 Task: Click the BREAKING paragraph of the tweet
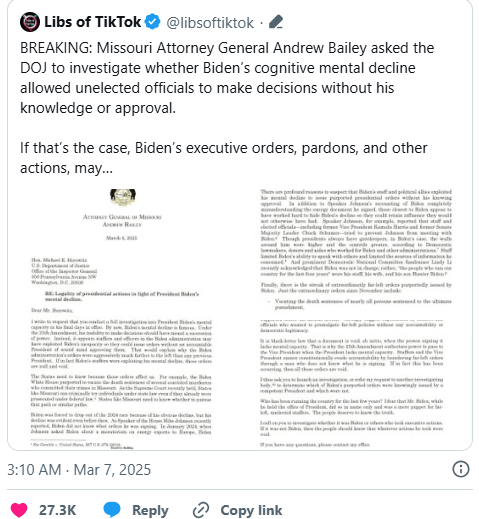pos(227,78)
